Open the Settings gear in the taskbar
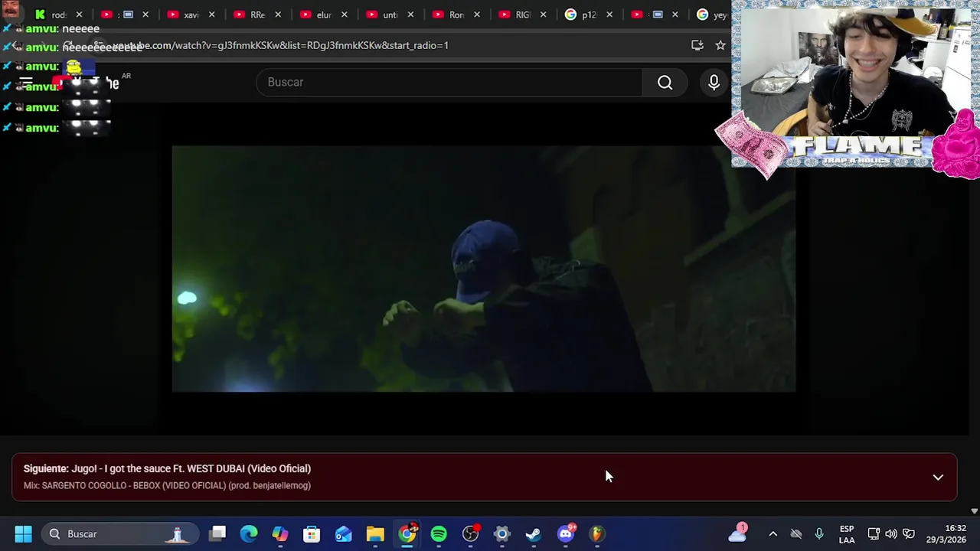980x551 pixels. point(502,533)
